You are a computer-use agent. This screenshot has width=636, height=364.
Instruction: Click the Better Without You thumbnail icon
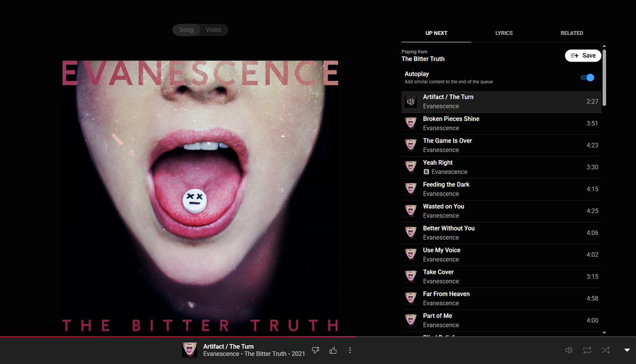click(411, 233)
